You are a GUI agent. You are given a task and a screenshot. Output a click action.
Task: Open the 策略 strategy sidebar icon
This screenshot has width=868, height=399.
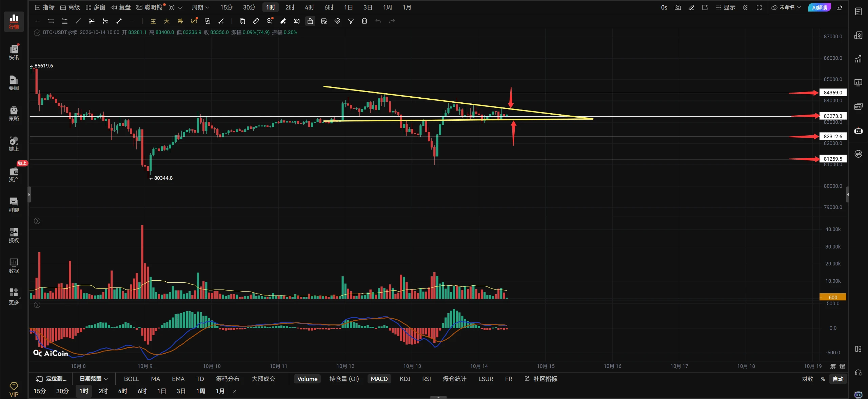click(x=14, y=113)
